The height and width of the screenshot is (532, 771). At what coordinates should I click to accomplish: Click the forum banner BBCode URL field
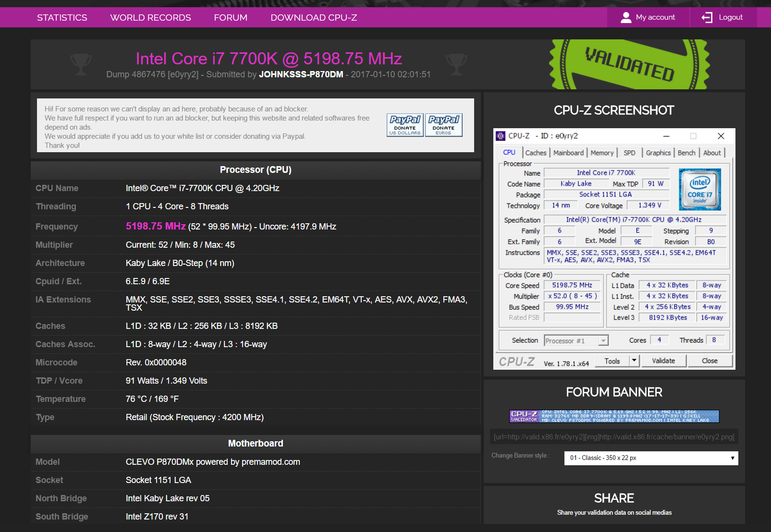click(614, 437)
